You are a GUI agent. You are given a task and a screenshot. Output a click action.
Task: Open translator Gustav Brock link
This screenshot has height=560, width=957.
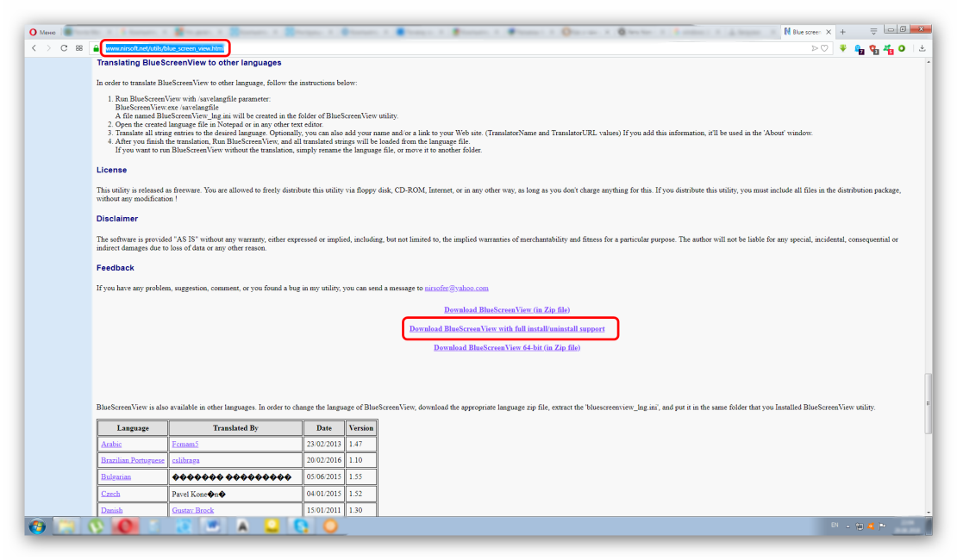pyautogui.click(x=193, y=511)
